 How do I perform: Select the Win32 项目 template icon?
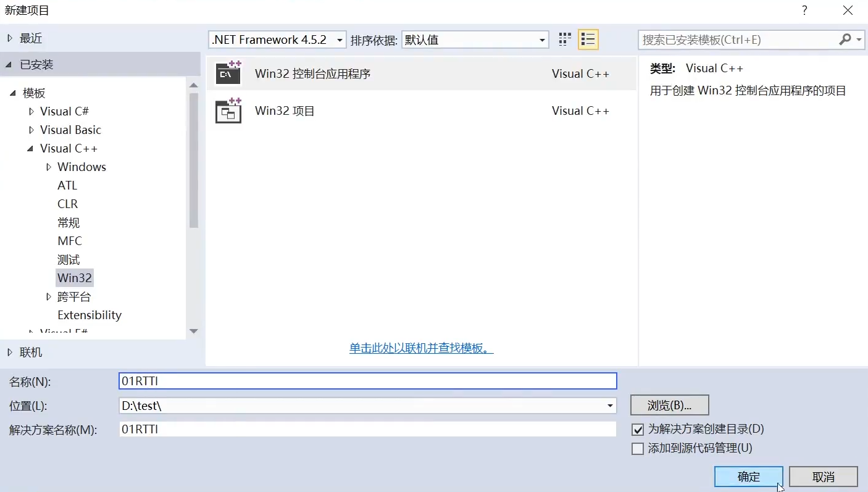[228, 110]
